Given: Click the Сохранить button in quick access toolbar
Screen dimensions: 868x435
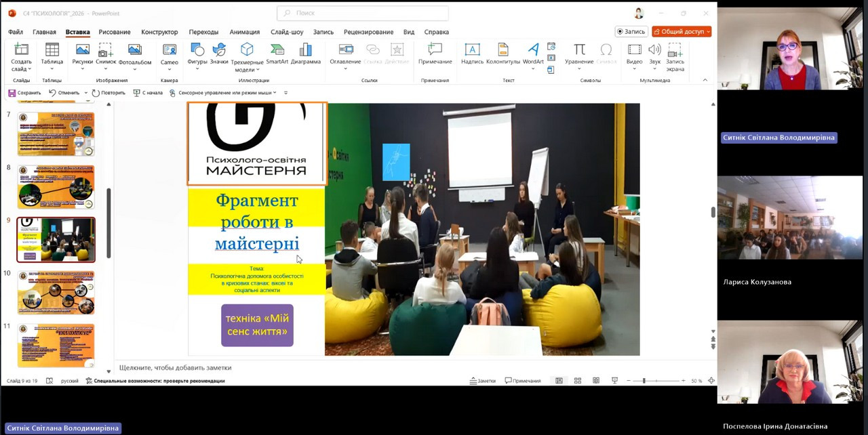Looking at the screenshot, I should point(24,93).
